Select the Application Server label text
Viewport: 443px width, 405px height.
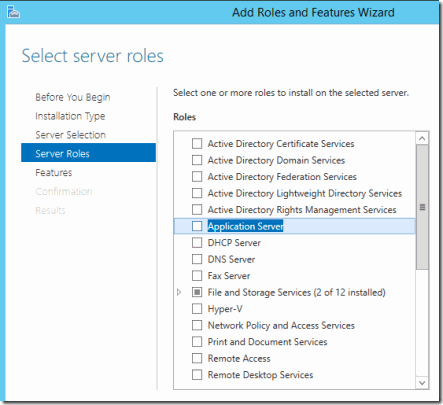coord(245,226)
